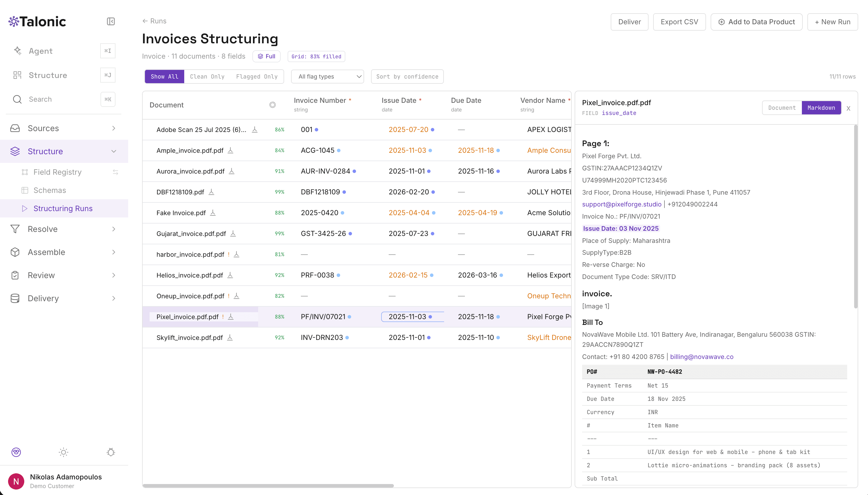The height and width of the screenshot is (495, 868).
Task: Toggle the light theme sun icon
Action: pyautogui.click(x=64, y=452)
